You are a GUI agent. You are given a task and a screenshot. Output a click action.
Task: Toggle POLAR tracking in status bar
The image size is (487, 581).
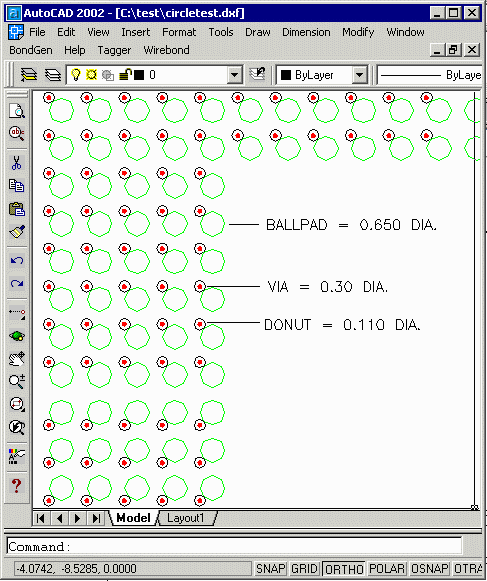point(387,568)
